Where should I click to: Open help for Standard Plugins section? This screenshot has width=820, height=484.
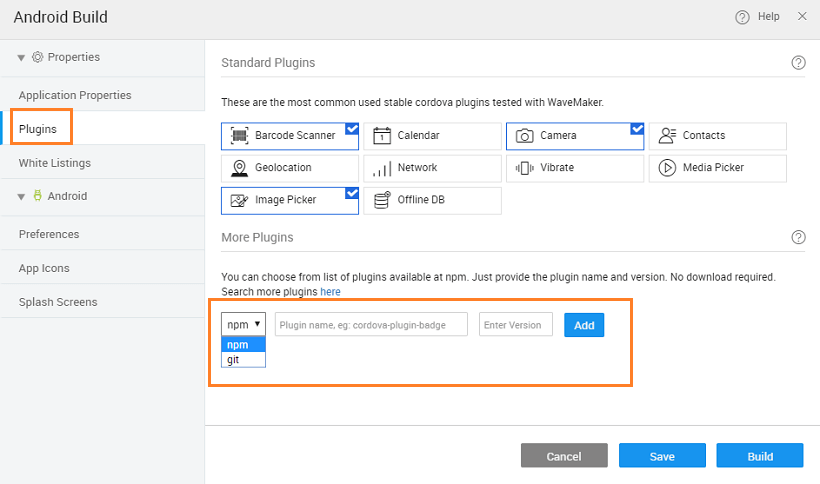[798, 63]
